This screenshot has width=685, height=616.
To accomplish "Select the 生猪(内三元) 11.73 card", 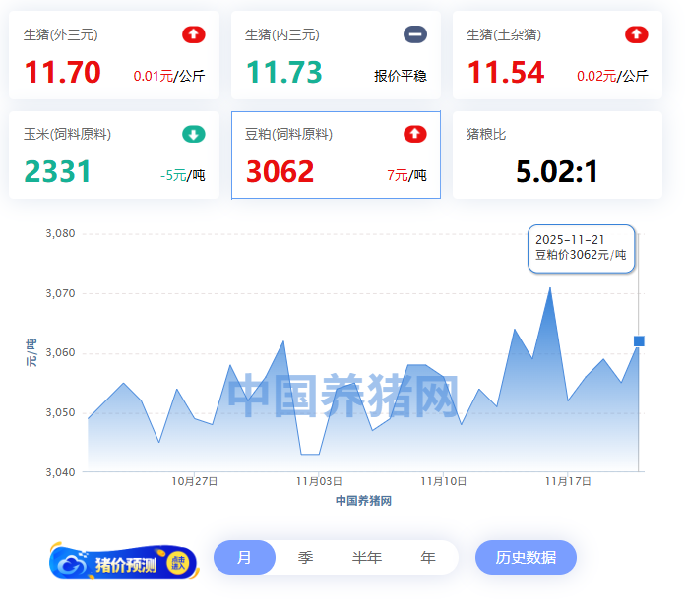I will coord(335,56).
